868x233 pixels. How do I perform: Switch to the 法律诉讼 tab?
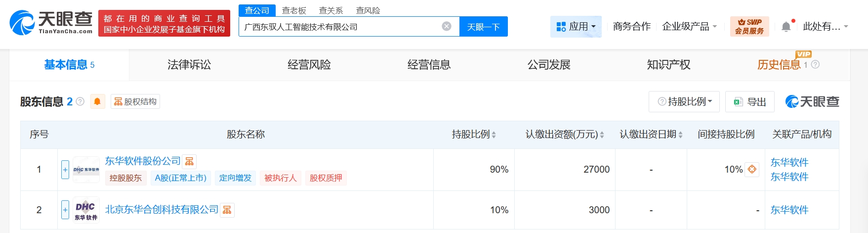coord(189,65)
